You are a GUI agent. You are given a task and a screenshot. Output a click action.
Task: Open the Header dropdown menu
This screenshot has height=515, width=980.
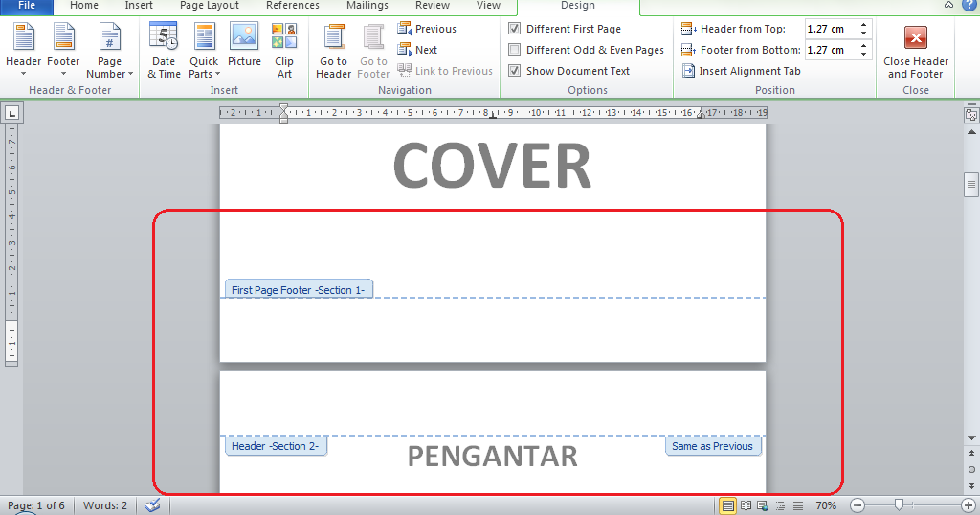(24, 50)
